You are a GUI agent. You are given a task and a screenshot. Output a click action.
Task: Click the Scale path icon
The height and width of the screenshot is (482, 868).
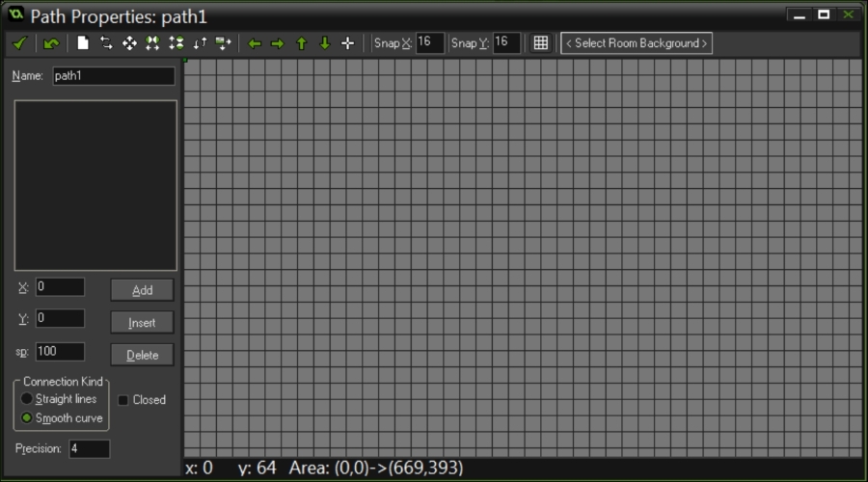tap(223, 43)
